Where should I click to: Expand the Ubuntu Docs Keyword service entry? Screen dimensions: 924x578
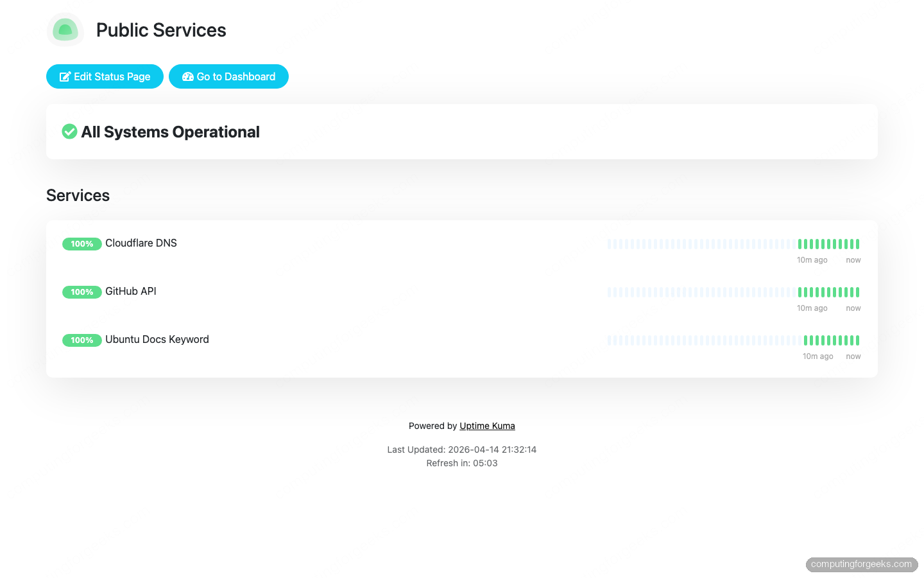(157, 340)
